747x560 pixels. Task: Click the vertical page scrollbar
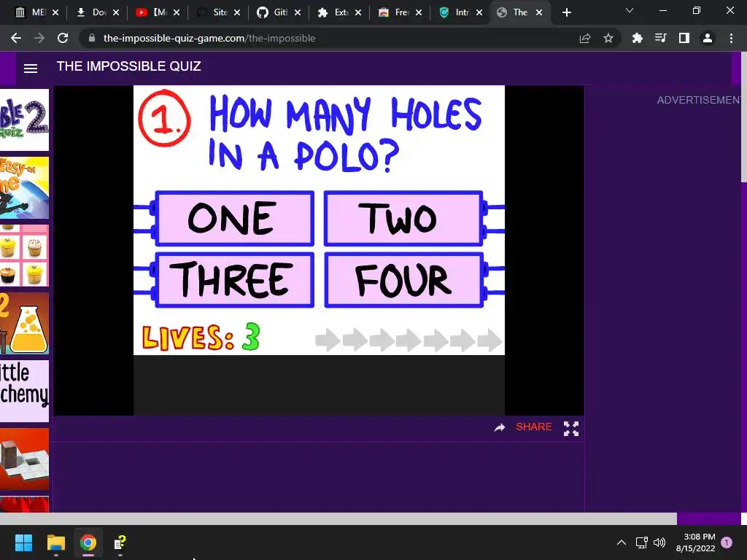743,117
